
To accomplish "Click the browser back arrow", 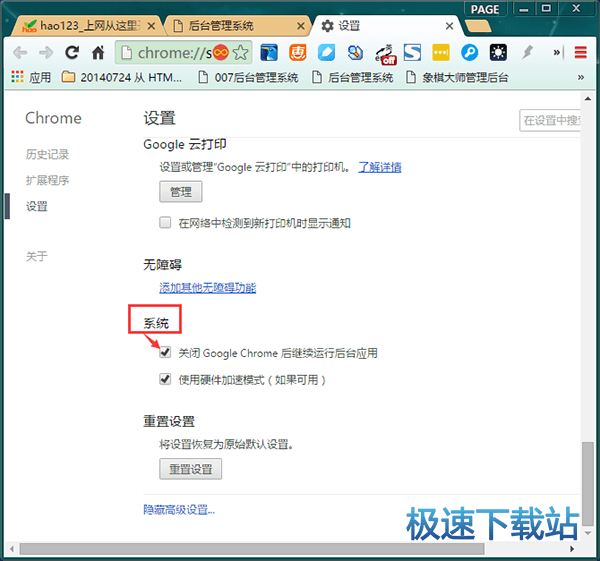I will tap(19, 52).
